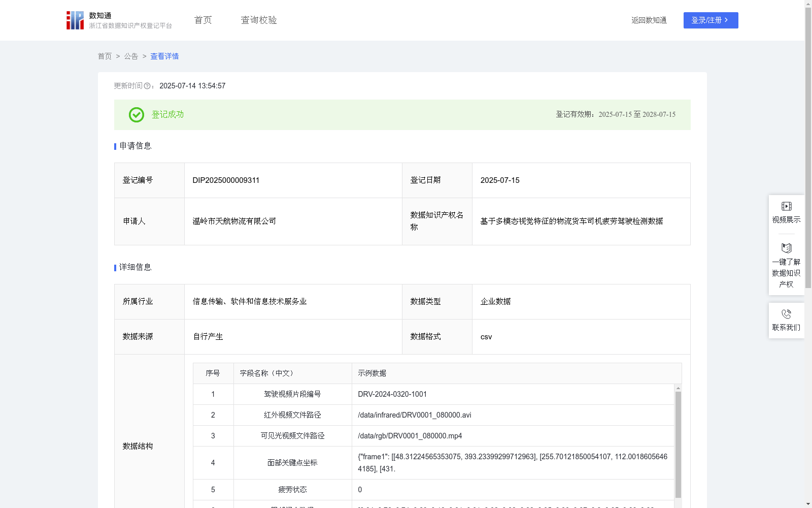Click the page vertical scrollbar thumb

click(808, 147)
